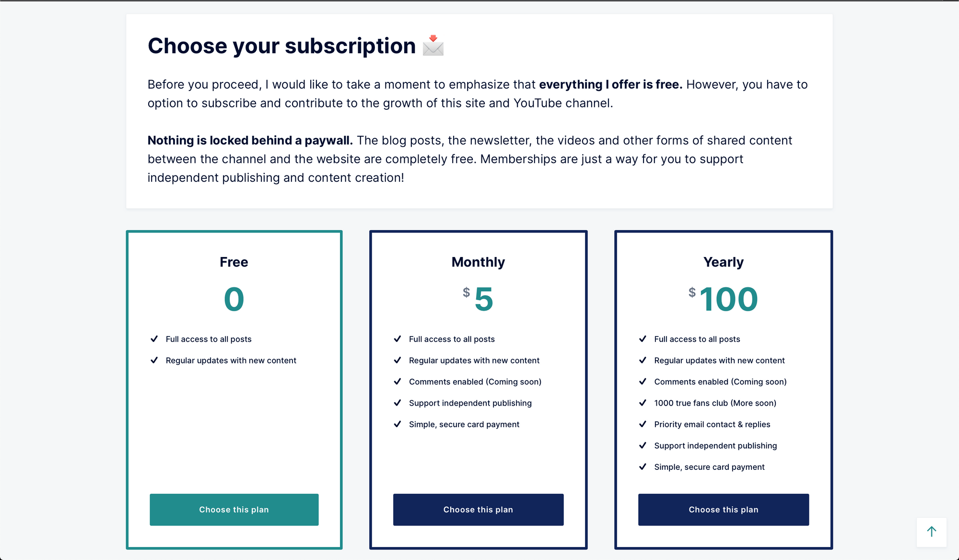The width and height of the screenshot is (959, 560).
Task: Click the $100 yearly price
Action: point(724,299)
